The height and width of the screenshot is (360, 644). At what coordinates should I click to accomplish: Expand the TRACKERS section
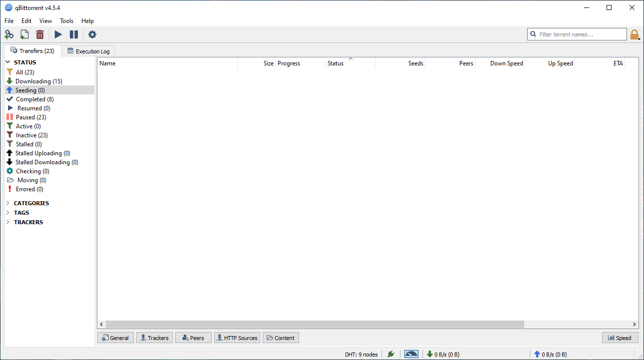pyautogui.click(x=7, y=222)
